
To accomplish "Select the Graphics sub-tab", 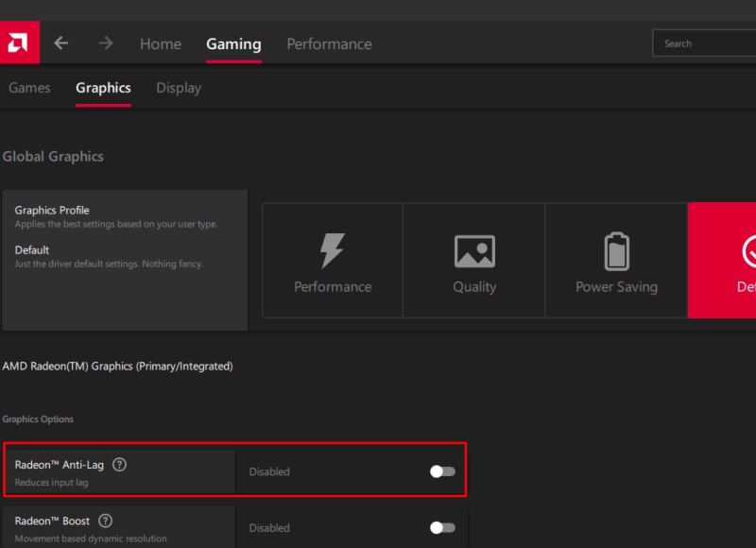I will pos(103,88).
